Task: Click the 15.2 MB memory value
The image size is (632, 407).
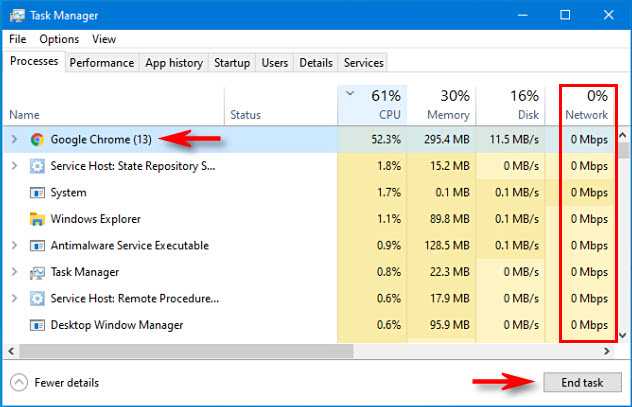Action: tap(449, 166)
